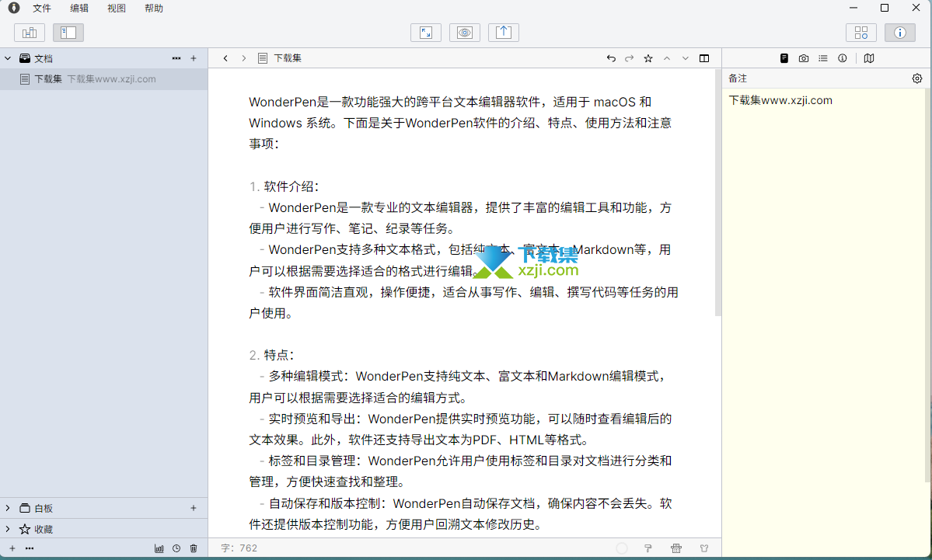This screenshot has width=932, height=560.
Task: Undo the last edit
Action: [611, 58]
